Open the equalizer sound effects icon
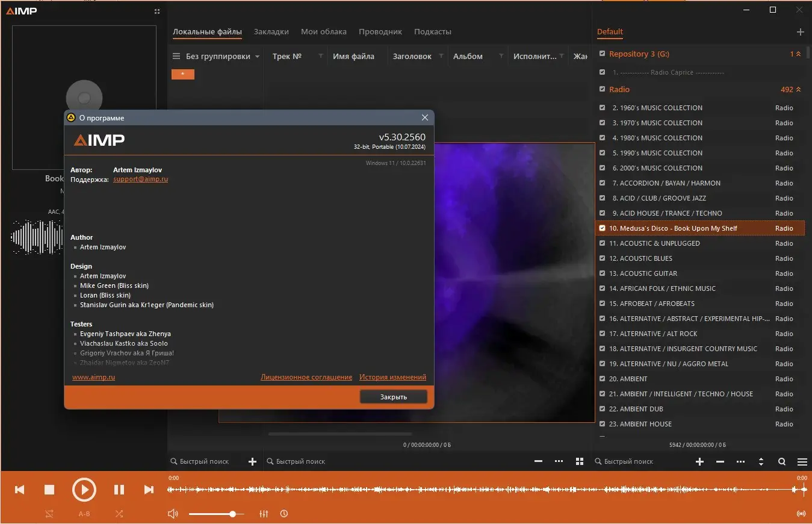This screenshot has height=524, width=812. point(264,514)
